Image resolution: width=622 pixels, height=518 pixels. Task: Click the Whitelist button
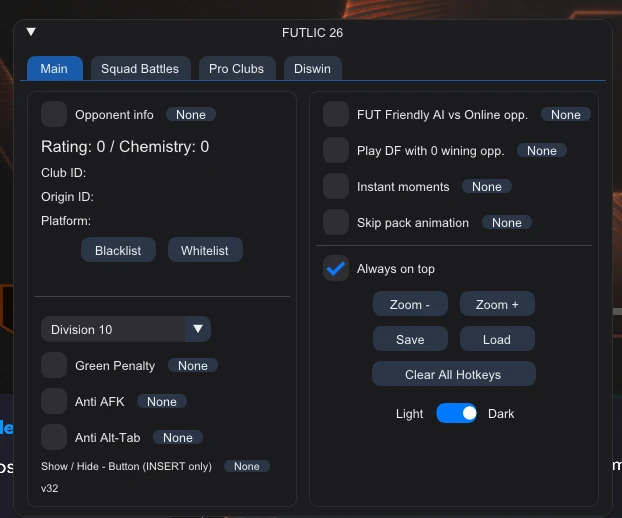click(x=205, y=250)
